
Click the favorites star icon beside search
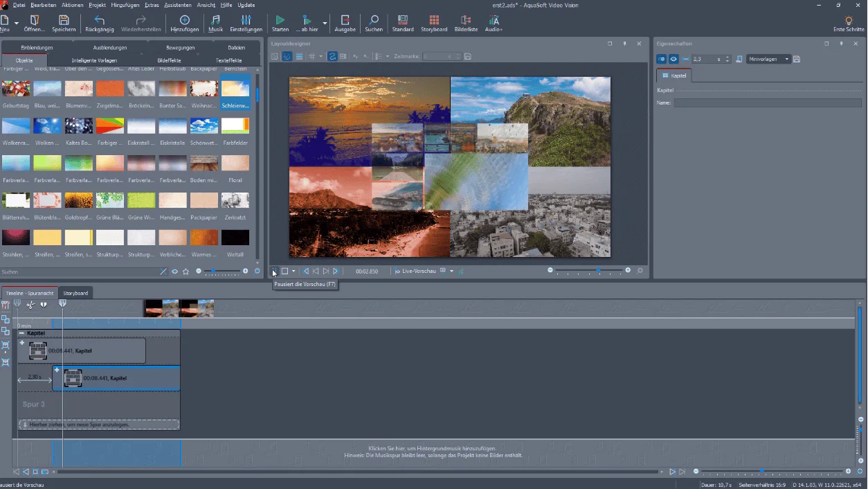tap(186, 272)
